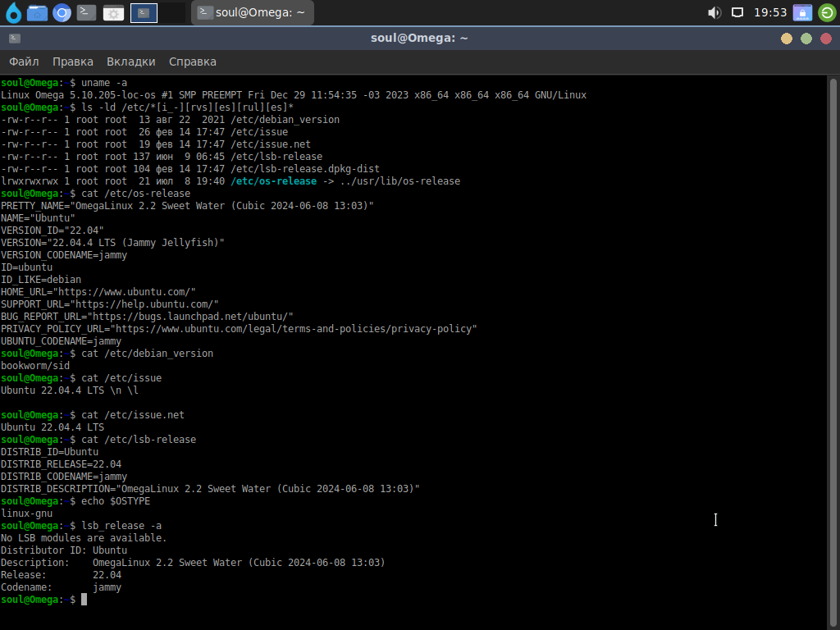The height and width of the screenshot is (630, 840).
Task: Click the listing row ending '/etc/lsb-release'
Action: 162,157
